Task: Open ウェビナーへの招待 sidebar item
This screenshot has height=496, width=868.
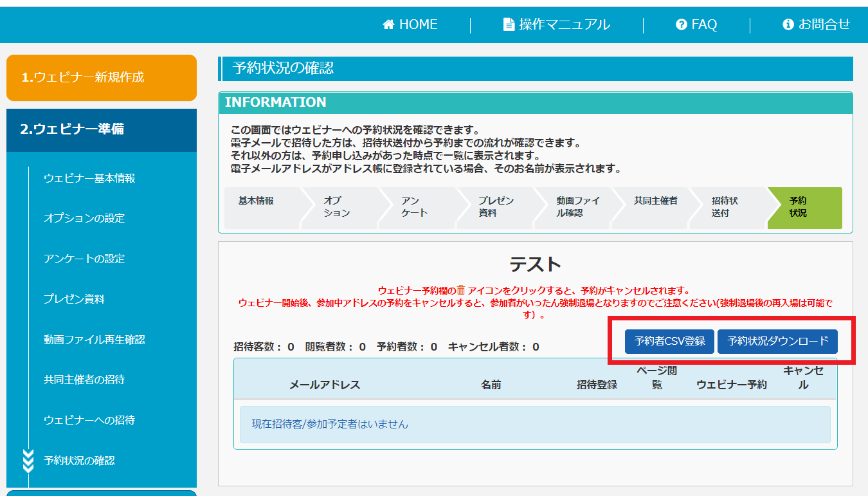Action: (89, 420)
